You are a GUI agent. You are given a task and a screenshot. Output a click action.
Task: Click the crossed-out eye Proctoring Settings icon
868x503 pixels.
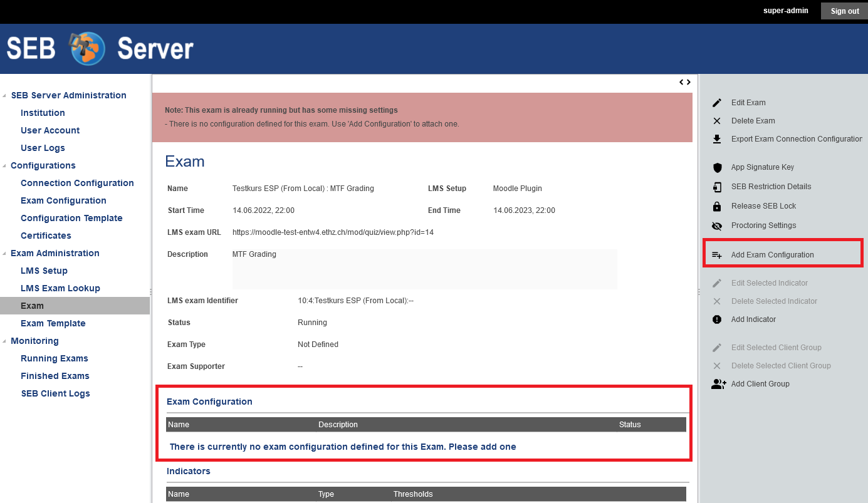(x=717, y=226)
